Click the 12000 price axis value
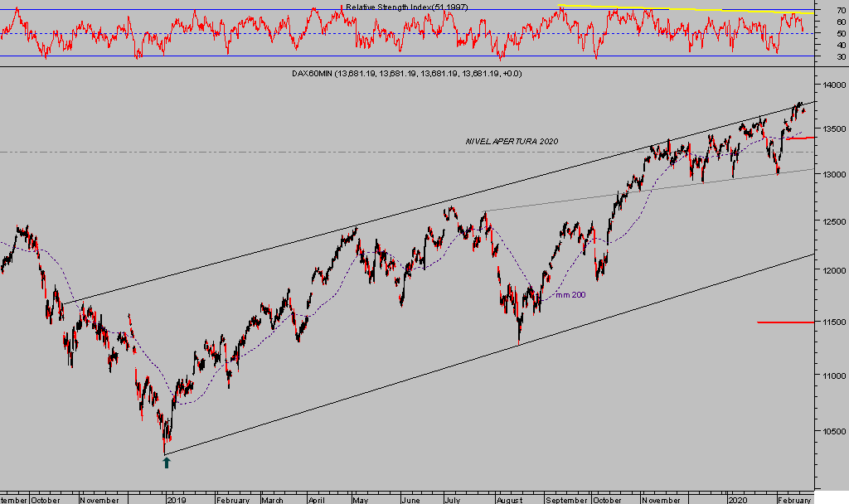Image resolution: width=849 pixels, height=504 pixels. tap(834, 271)
